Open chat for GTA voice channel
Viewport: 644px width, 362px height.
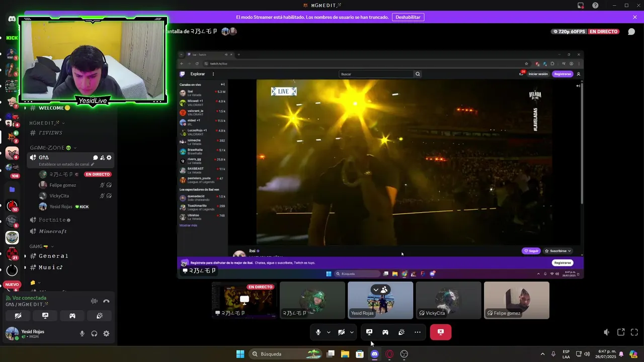pyautogui.click(x=96, y=158)
